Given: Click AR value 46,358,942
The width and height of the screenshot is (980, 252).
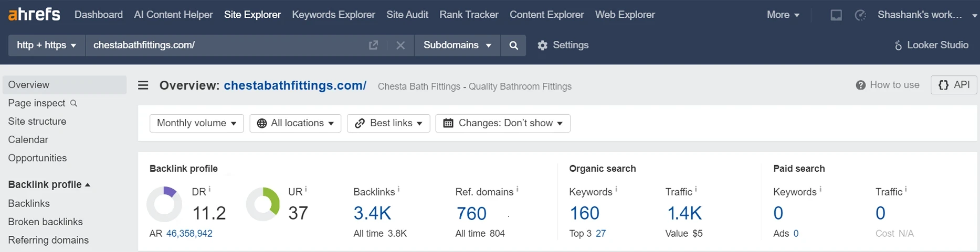Looking at the screenshot, I should [x=189, y=234].
